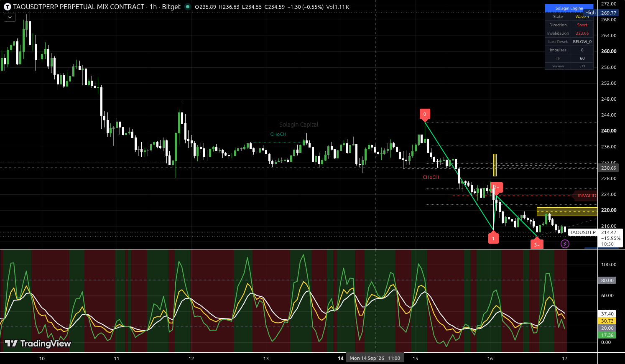The width and height of the screenshot is (625, 364).
Task: Click the Impulses value 8
Action: click(x=582, y=50)
